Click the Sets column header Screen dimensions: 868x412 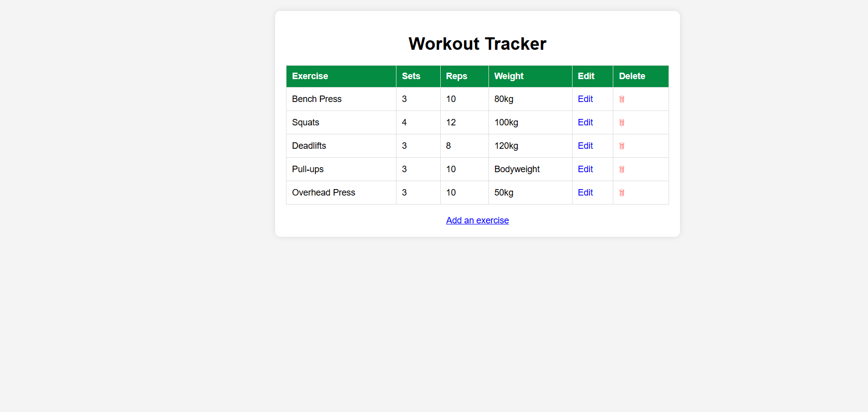418,76
